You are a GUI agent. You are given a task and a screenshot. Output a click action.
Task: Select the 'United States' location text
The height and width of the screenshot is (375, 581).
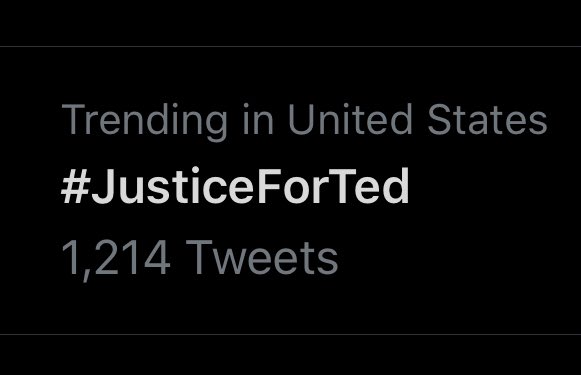418,119
